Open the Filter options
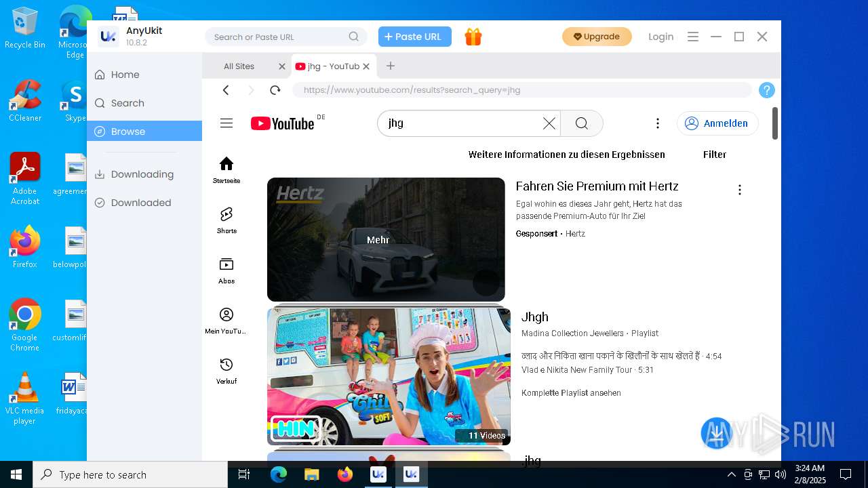 tap(715, 155)
